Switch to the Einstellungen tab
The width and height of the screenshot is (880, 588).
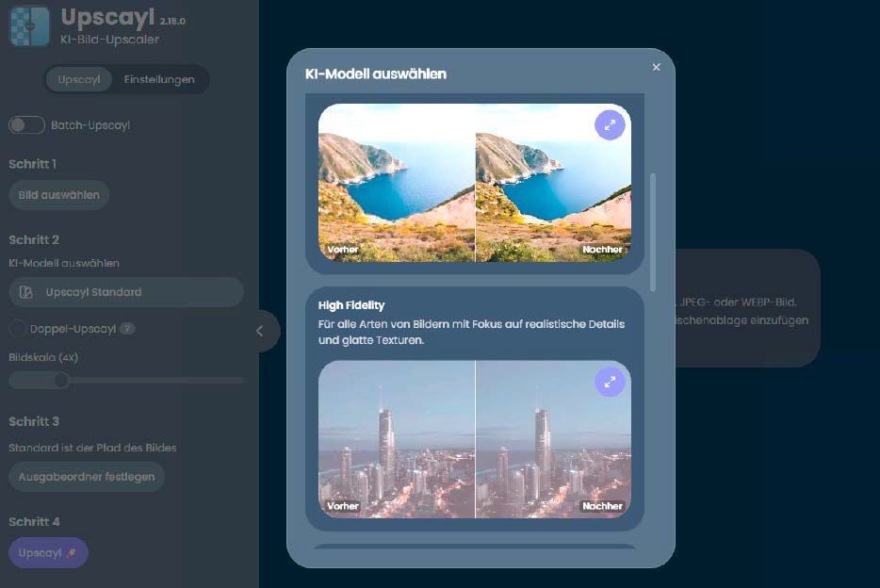click(159, 79)
